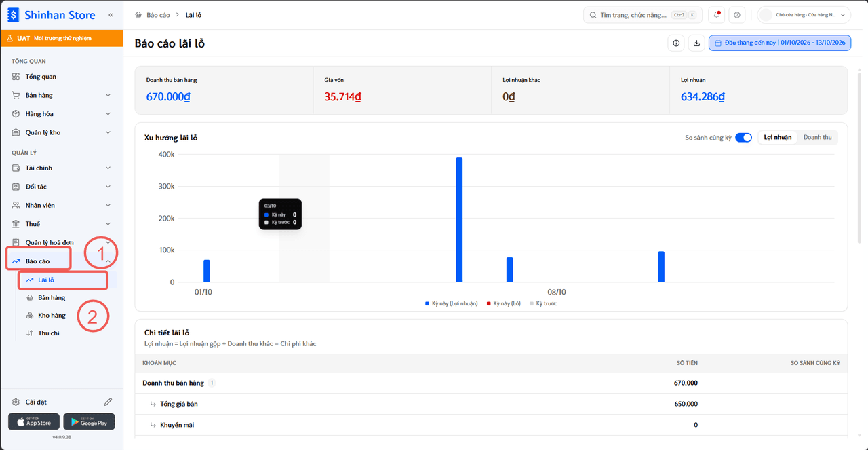Click the Thuế bank building icon
The image size is (868, 450).
click(16, 224)
